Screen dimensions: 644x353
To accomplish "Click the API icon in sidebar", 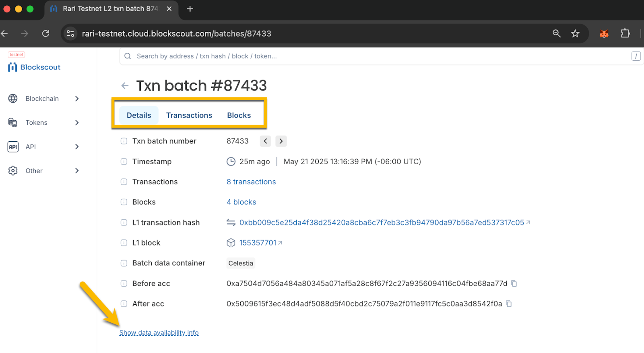I will [x=13, y=147].
